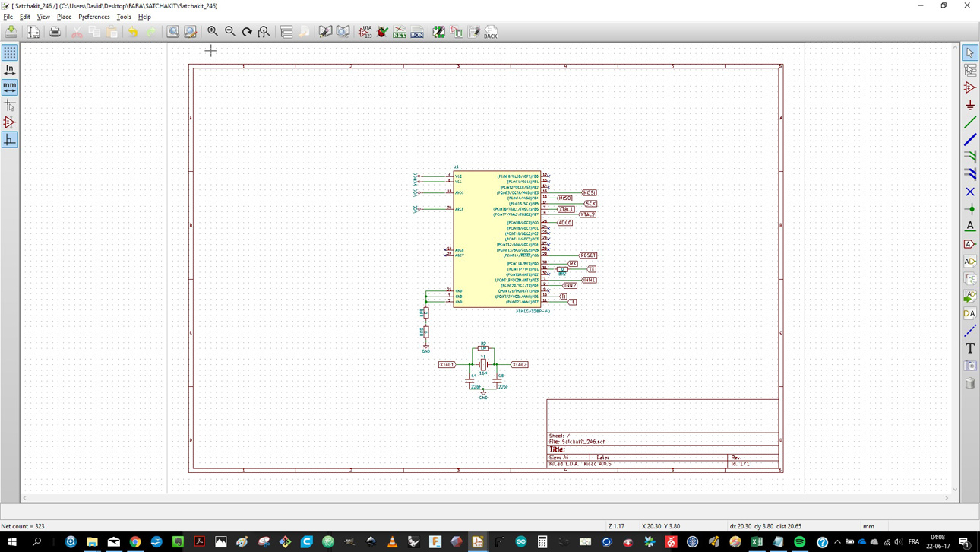Select graphic dashed line tool
980x552 pixels.
point(970,331)
